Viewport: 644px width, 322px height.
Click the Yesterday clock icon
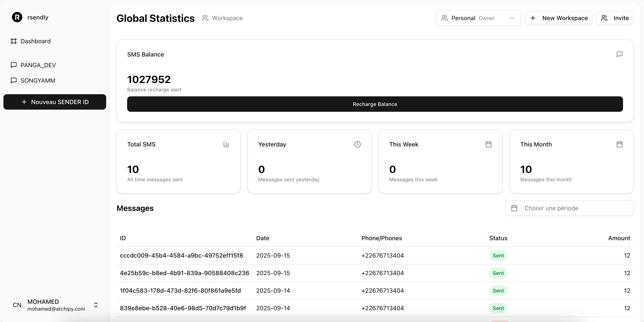click(x=357, y=144)
